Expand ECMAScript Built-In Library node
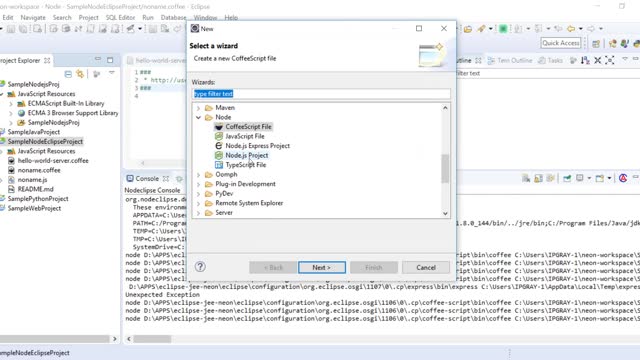Viewport: 640px width, 360px height. (x=11, y=104)
